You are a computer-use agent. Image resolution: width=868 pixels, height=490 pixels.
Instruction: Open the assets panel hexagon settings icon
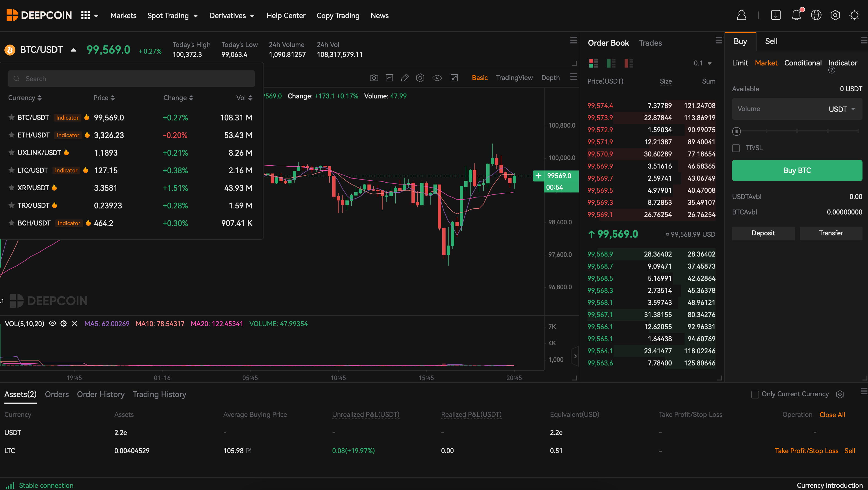[840, 394]
